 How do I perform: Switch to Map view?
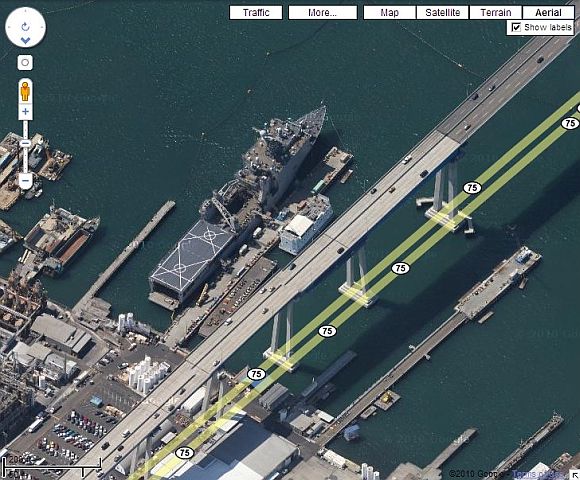390,13
